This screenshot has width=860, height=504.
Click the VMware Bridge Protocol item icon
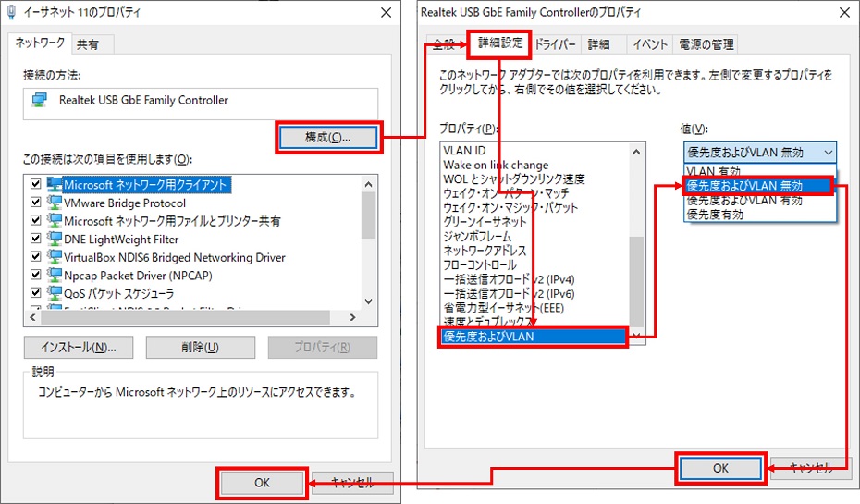click(x=54, y=203)
